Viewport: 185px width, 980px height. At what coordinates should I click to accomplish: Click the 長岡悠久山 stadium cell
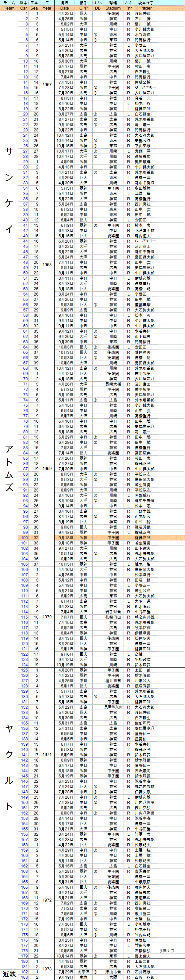113,707
